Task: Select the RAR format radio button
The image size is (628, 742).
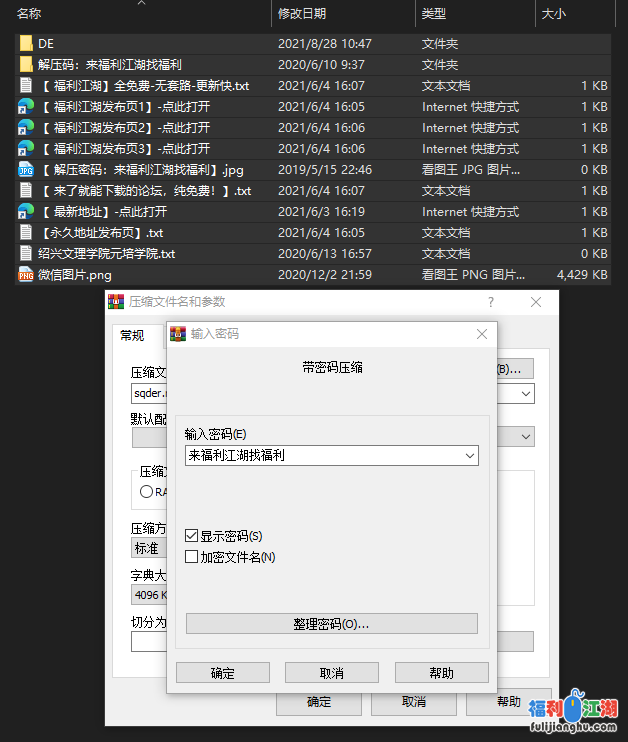Action: (x=147, y=491)
